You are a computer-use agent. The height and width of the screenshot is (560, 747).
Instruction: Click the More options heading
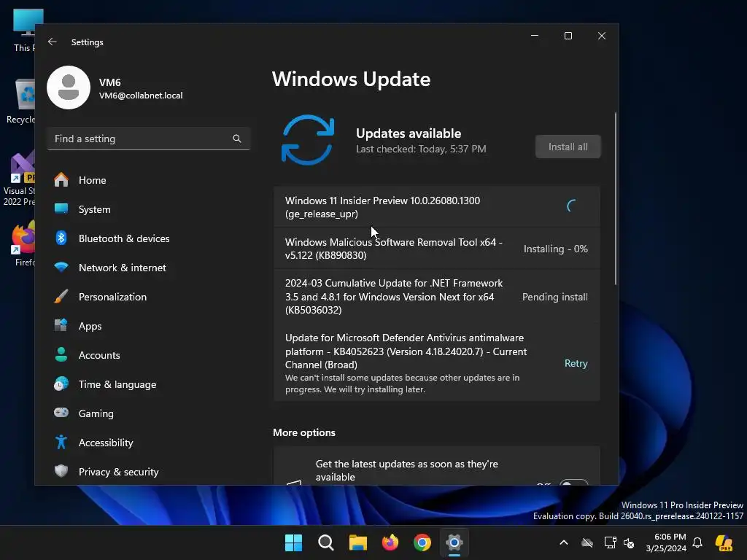304,432
